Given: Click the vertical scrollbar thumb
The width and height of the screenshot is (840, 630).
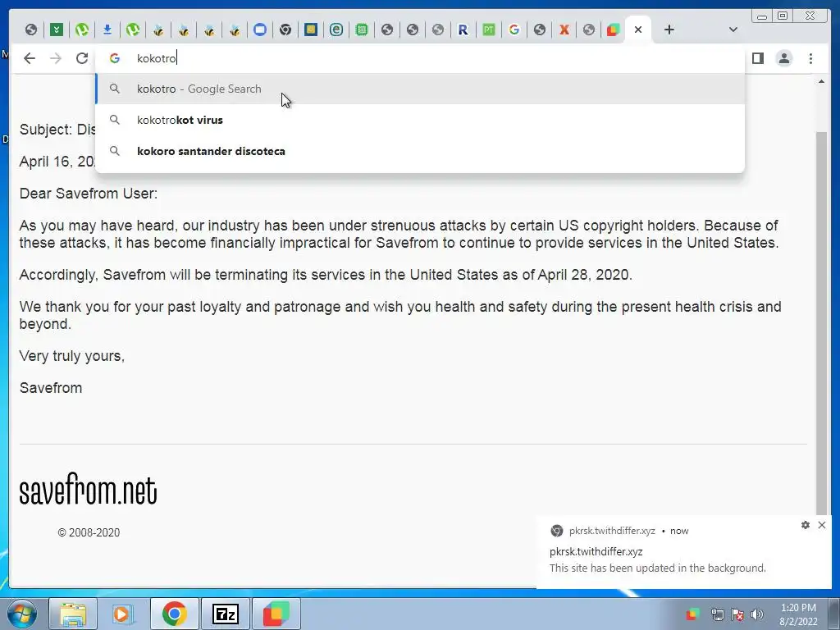Looking at the screenshot, I should (x=821, y=322).
